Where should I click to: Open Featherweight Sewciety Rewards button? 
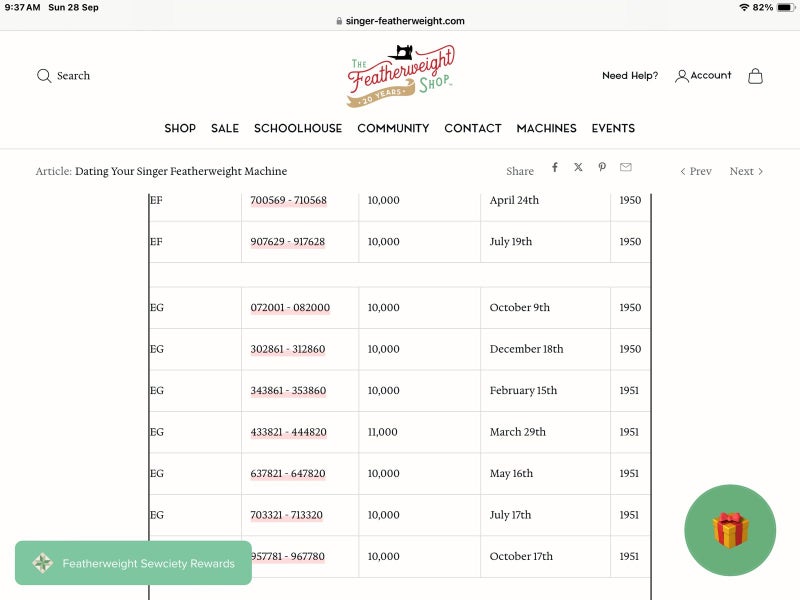[x=133, y=563]
